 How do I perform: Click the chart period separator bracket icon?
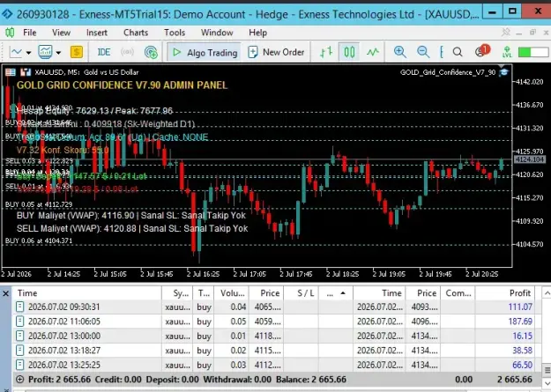(x=442, y=52)
